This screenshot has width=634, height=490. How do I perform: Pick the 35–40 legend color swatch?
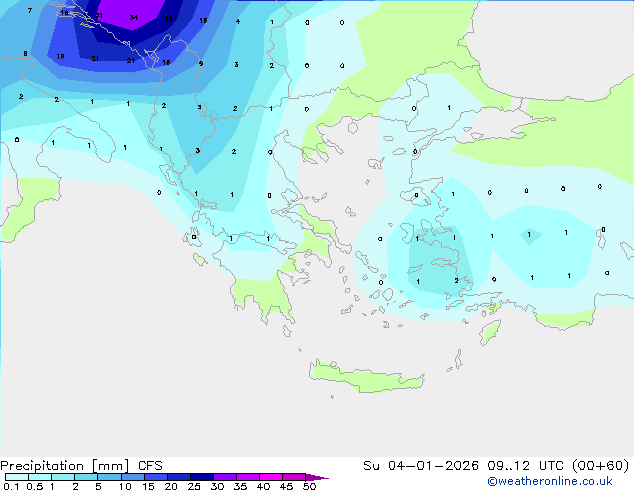248,477
